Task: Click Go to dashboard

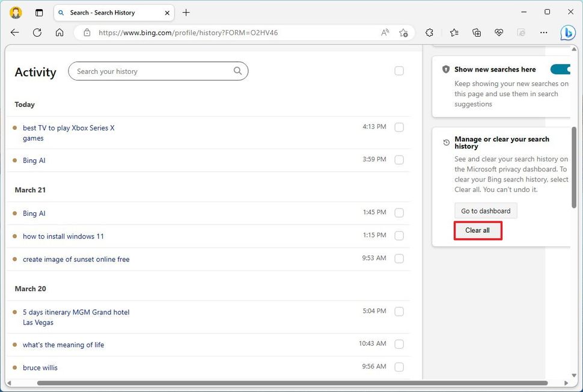Action: (x=485, y=210)
